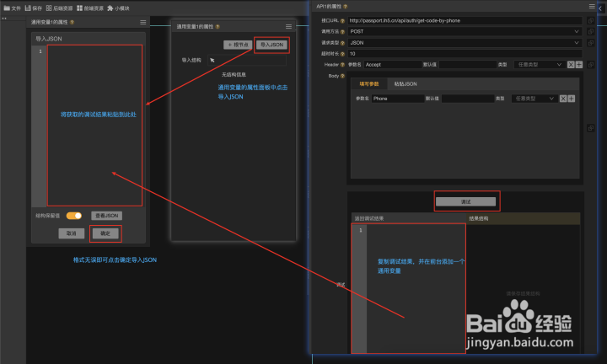The width and height of the screenshot is (607, 364).
Task: Click help icon beside 超时时长 label
Action: (342, 54)
